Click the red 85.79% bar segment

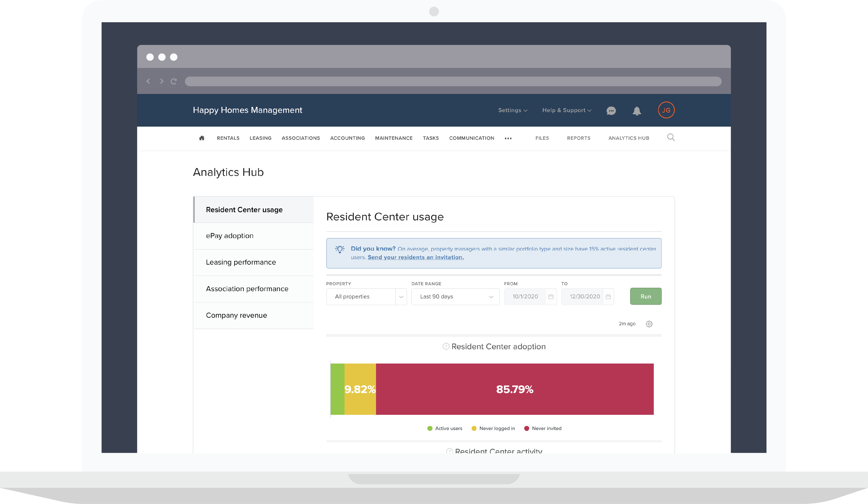click(x=515, y=389)
